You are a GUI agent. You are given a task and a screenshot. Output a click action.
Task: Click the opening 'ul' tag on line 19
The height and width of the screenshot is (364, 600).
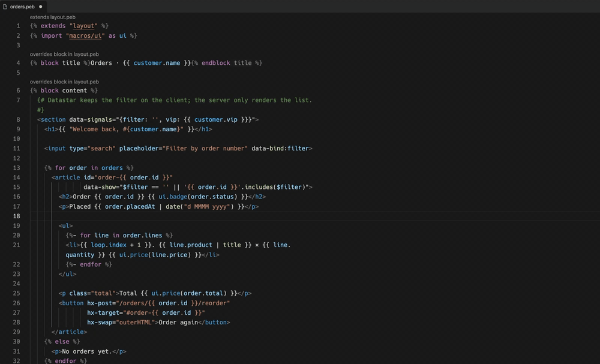point(65,225)
